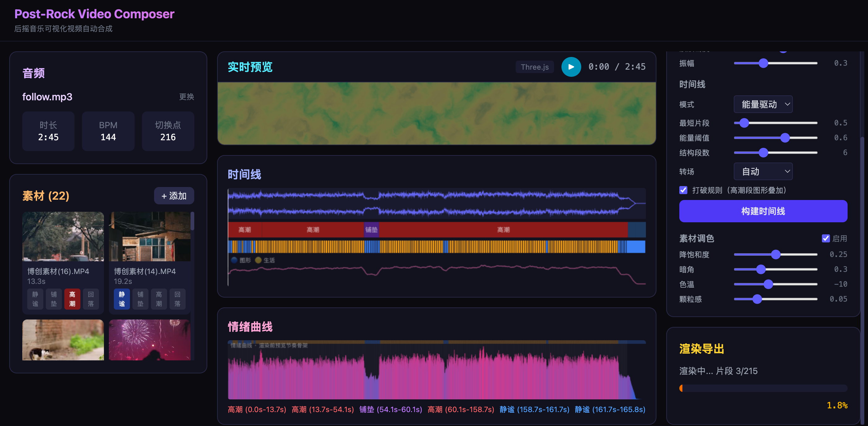
Task: Click the BPM 144 stat card
Action: click(x=108, y=131)
